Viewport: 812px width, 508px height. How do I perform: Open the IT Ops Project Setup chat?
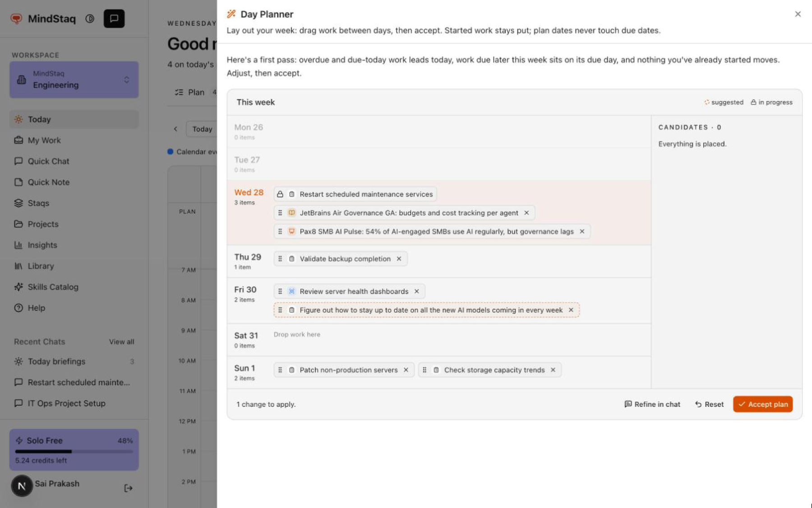tap(74, 403)
